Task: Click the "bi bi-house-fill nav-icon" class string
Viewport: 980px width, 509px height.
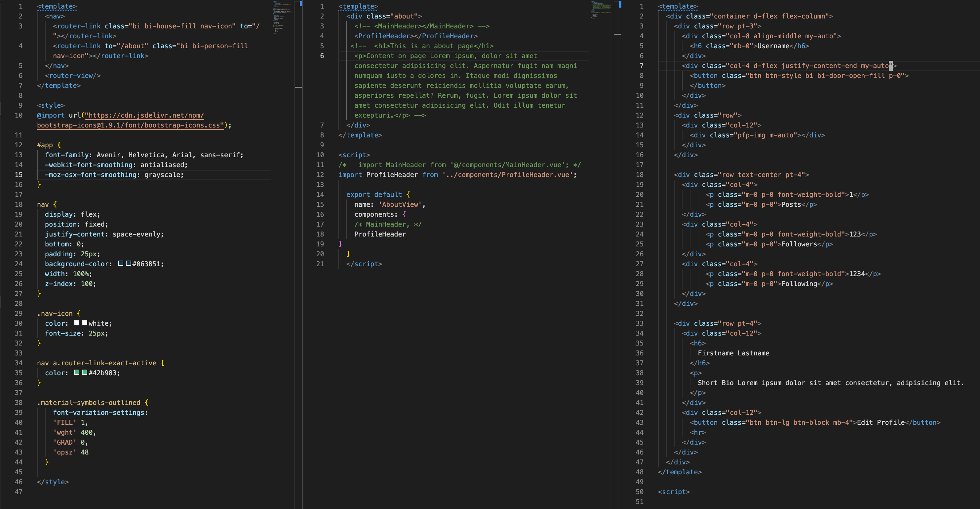Action: [x=182, y=26]
